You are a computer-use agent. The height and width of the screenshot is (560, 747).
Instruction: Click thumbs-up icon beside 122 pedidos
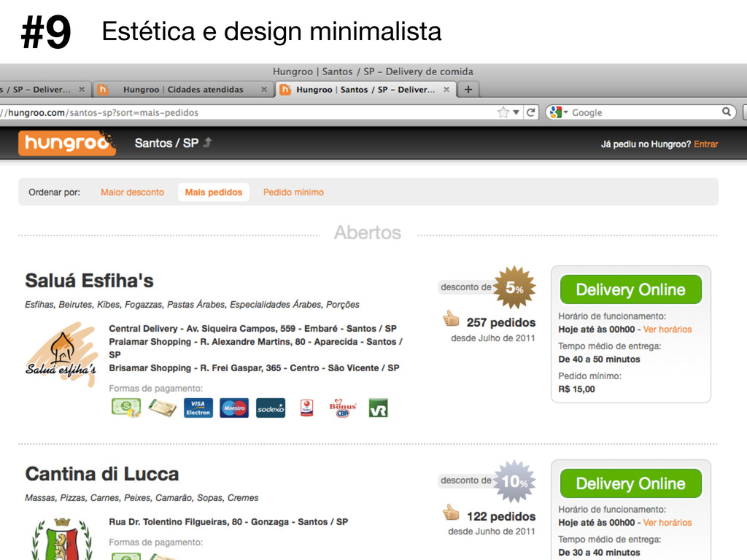pyautogui.click(x=451, y=513)
